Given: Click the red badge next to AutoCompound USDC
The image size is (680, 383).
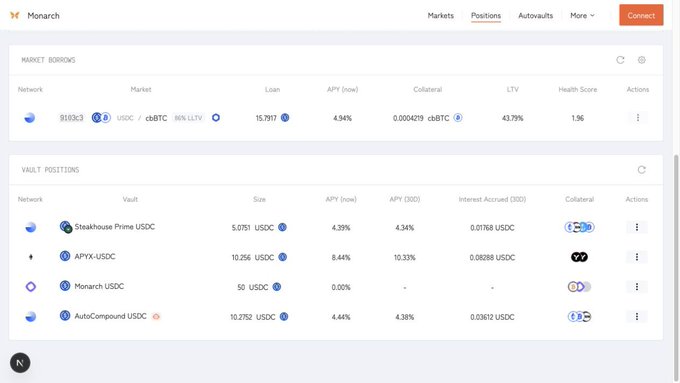Looking at the screenshot, I should (156, 317).
